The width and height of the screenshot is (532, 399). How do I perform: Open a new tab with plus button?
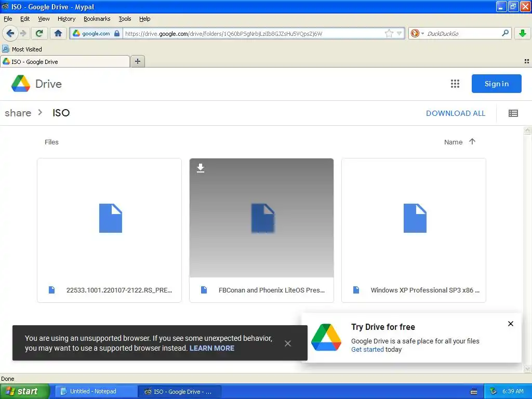(x=137, y=61)
